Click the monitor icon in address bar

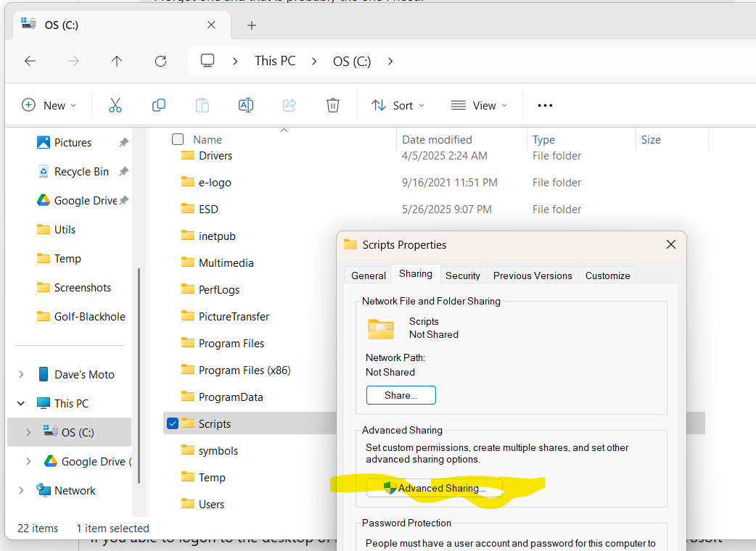point(208,61)
